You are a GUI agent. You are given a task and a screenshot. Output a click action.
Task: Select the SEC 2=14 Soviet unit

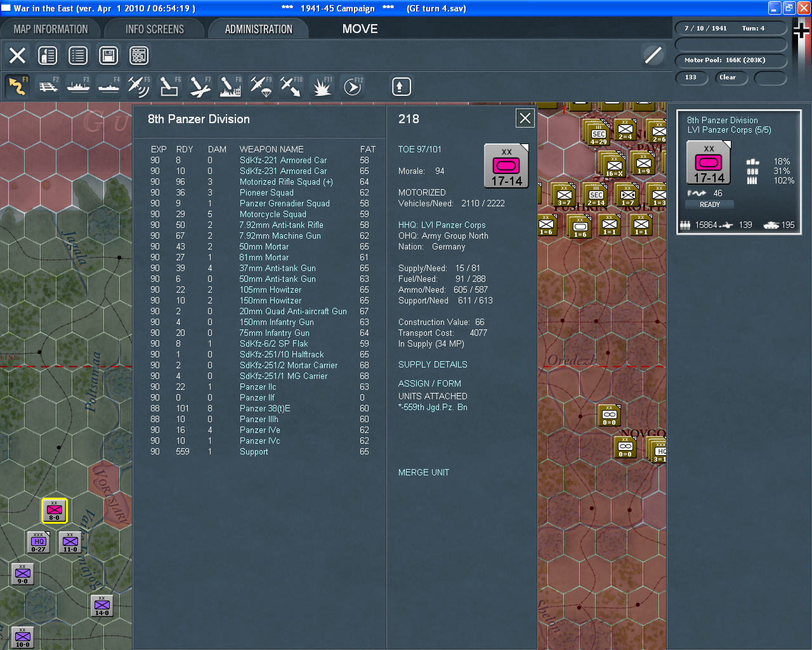click(x=596, y=196)
